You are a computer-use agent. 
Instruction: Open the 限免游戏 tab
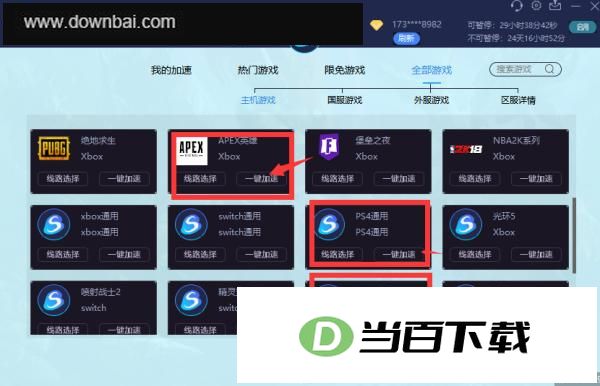[345, 70]
